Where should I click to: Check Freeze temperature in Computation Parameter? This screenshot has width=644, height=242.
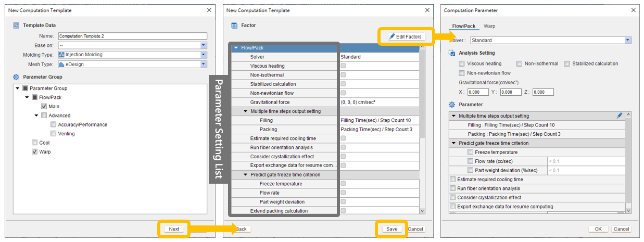(x=471, y=152)
